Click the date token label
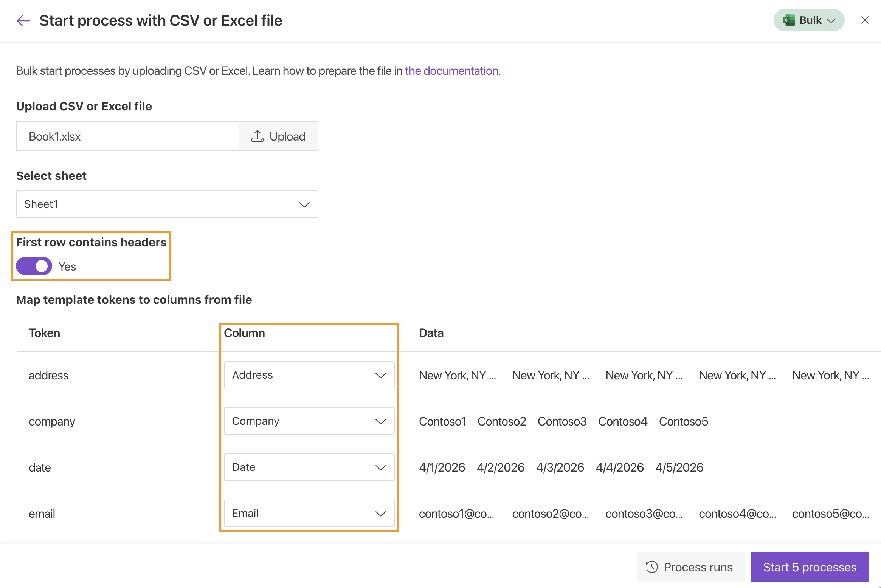 coord(40,467)
